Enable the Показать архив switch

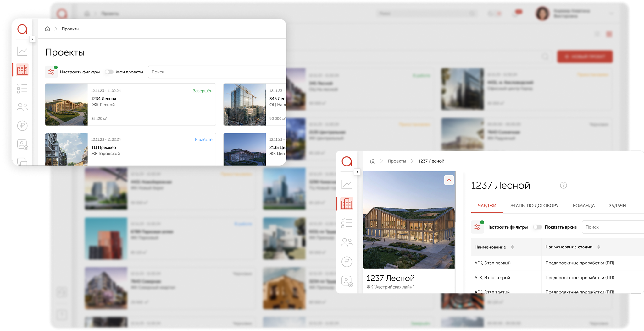pyautogui.click(x=537, y=227)
